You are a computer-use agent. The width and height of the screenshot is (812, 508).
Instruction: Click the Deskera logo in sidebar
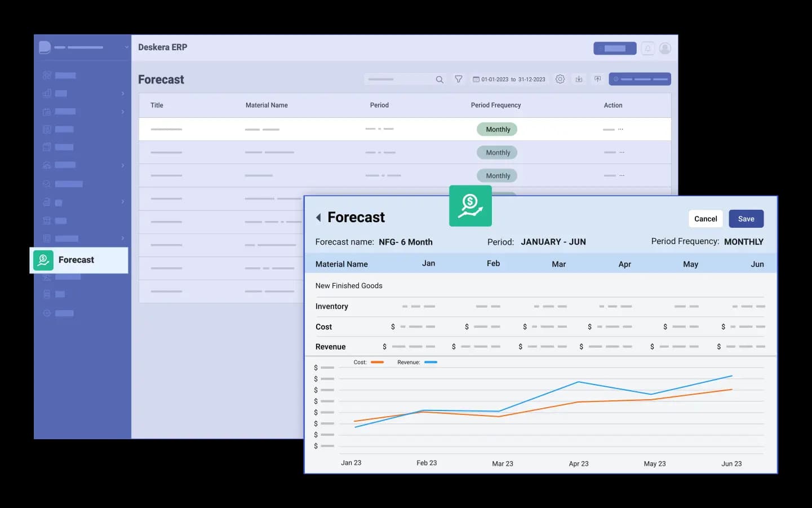tap(45, 47)
